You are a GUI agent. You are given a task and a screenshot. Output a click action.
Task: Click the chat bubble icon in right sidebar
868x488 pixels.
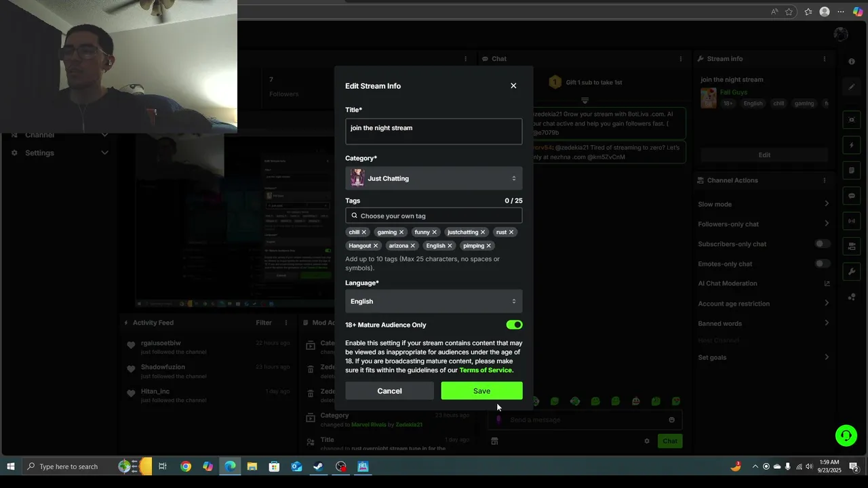[x=852, y=195]
